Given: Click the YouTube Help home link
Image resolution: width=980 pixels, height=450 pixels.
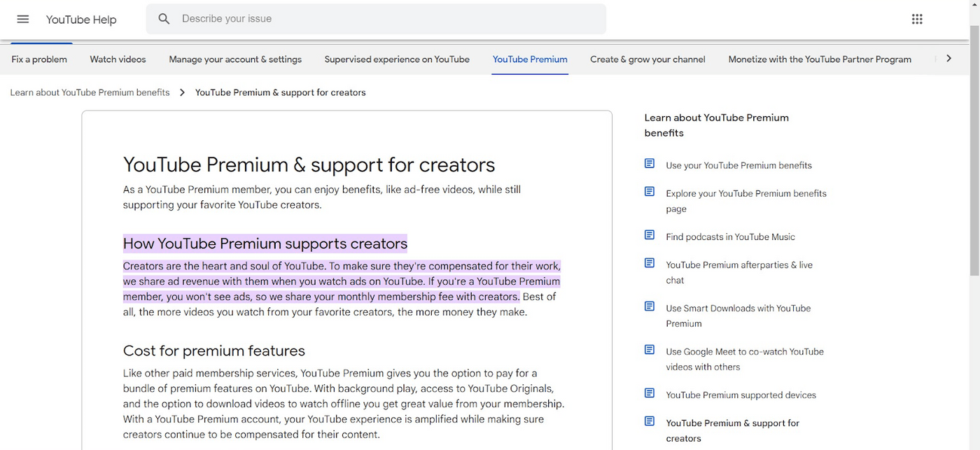Looking at the screenshot, I should 80,19.
